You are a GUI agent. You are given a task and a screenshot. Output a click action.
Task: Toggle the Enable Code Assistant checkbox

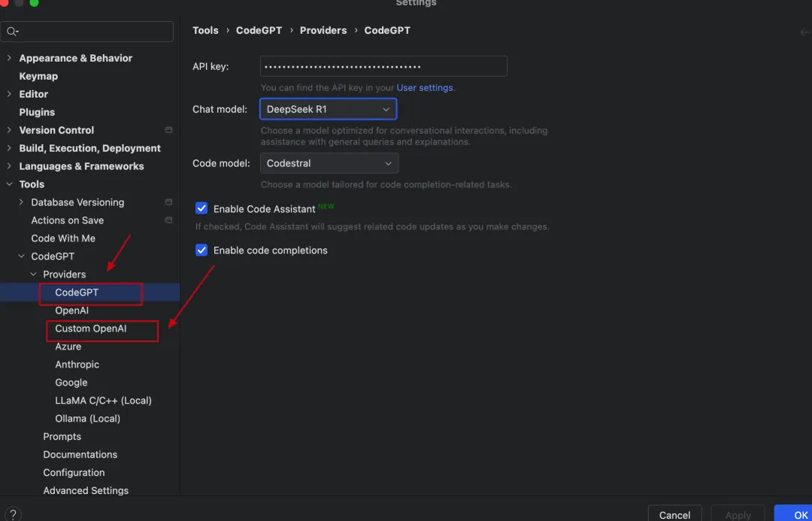[201, 208]
